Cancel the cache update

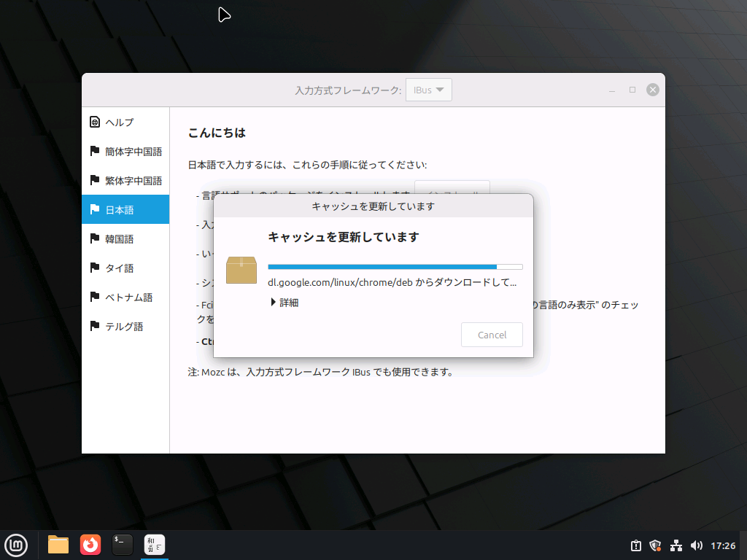click(492, 335)
